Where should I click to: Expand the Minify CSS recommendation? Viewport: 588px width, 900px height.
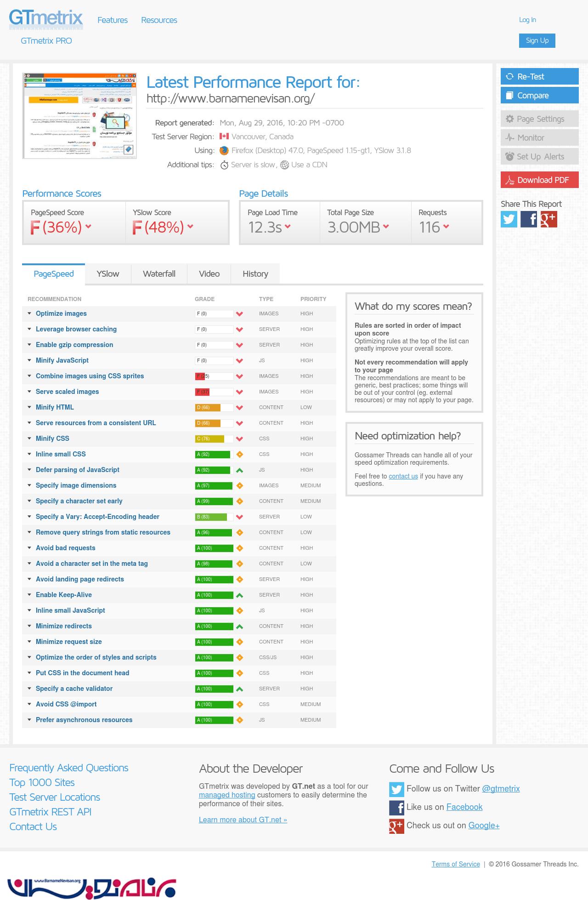pos(52,439)
